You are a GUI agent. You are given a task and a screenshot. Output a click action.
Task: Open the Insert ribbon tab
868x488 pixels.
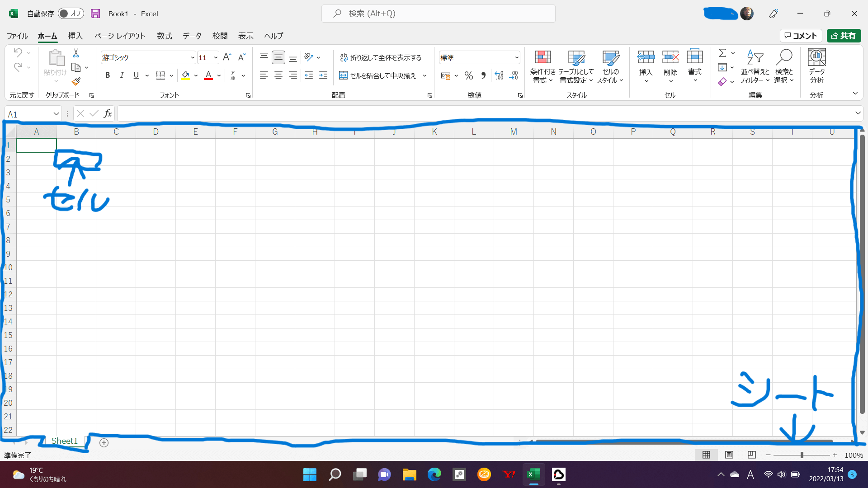pyautogui.click(x=75, y=36)
